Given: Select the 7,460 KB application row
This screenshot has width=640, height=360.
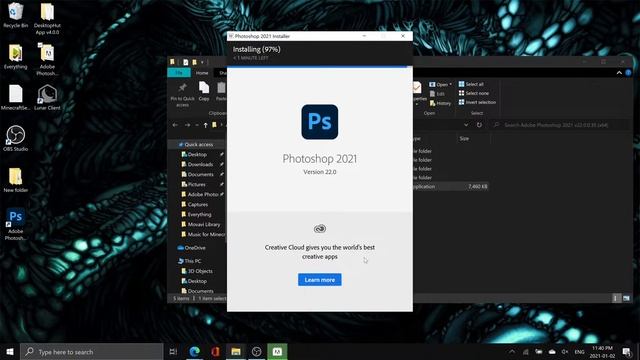Looking at the screenshot, I should point(450,186).
